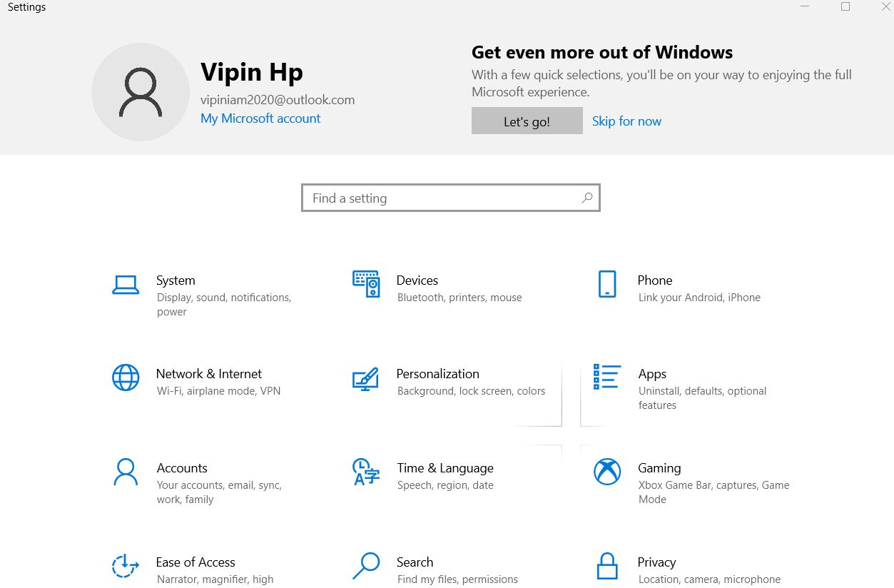This screenshot has width=894, height=588.
Task: Open the Accounts title text
Action: [182, 468]
